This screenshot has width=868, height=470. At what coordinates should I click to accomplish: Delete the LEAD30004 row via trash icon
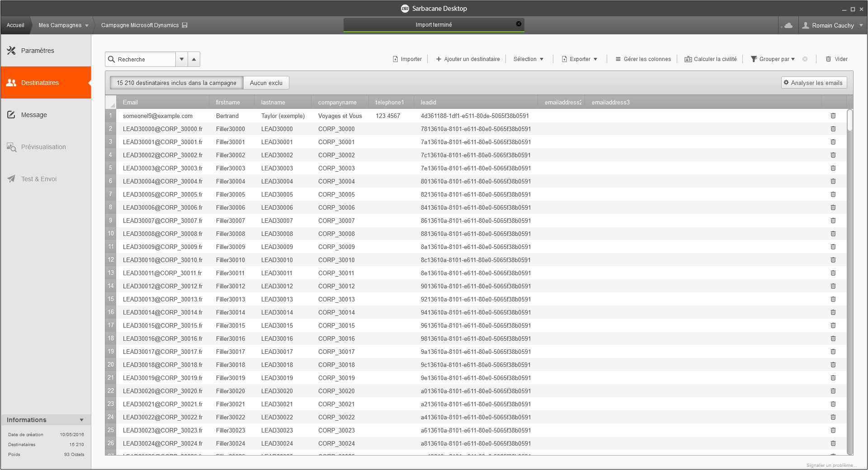833,181
